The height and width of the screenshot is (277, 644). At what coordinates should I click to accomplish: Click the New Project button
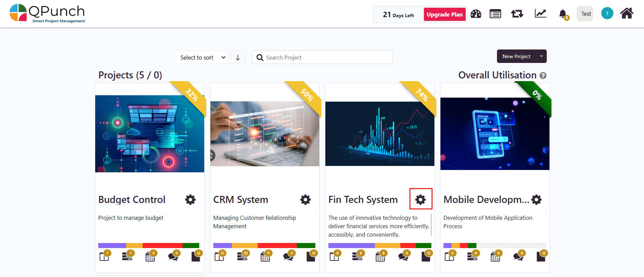click(x=516, y=56)
